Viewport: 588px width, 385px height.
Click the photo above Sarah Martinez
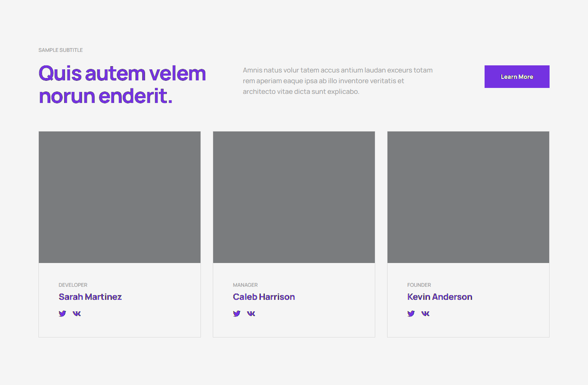[120, 197]
